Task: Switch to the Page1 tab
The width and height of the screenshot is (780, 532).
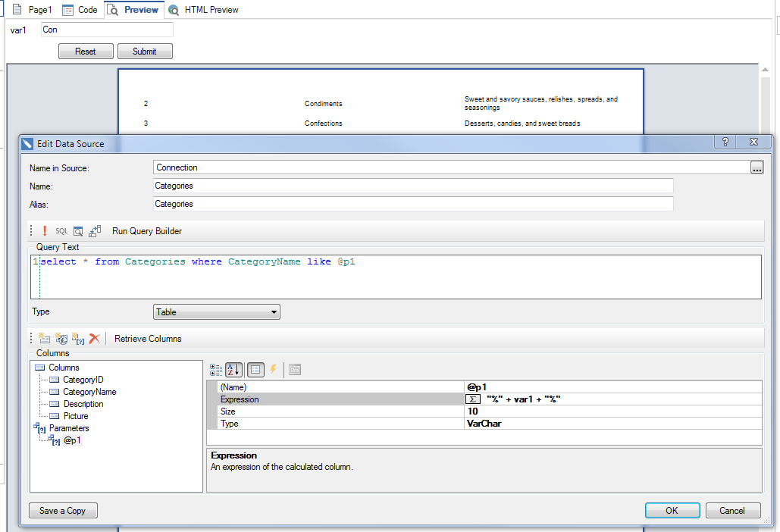Action: point(32,9)
